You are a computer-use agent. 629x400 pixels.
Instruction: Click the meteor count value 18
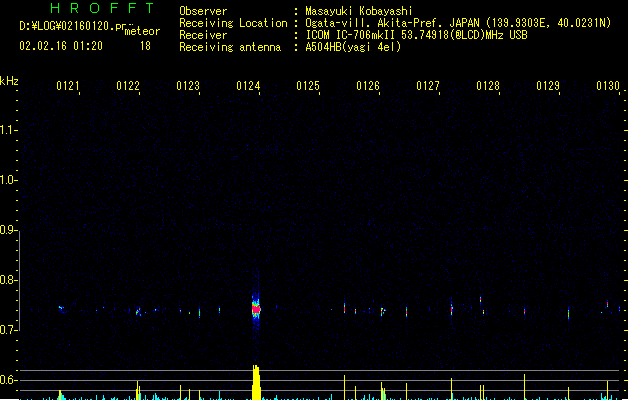pos(145,46)
